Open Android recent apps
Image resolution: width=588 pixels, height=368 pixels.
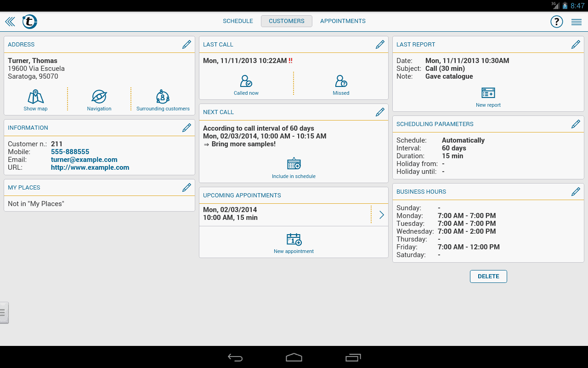coord(353,357)
